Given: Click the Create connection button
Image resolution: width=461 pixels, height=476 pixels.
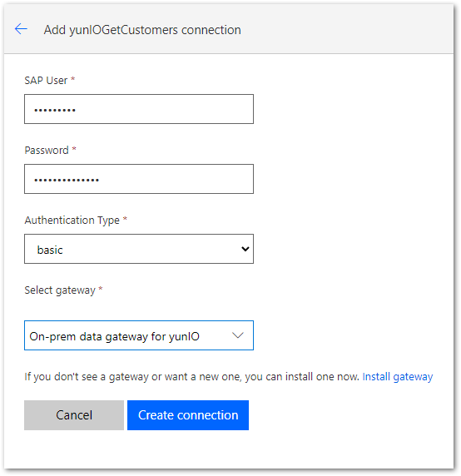Looking at the screenshot, I should point(188,415).
